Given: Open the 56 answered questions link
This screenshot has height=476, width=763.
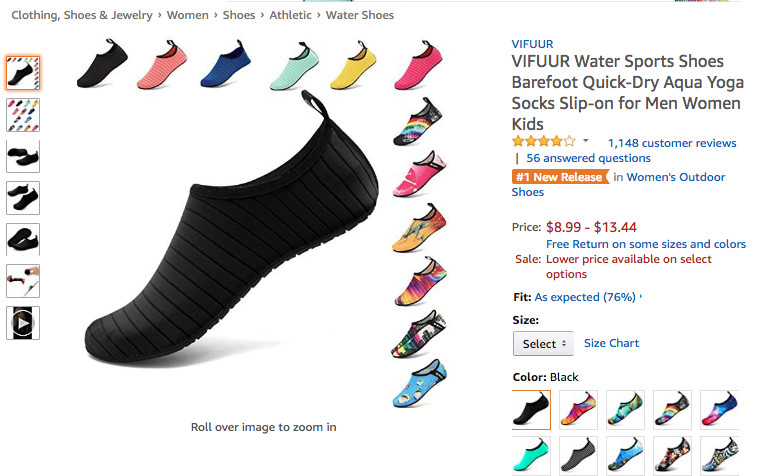Looking at the screenshot, I should click(x=588, y=158).
